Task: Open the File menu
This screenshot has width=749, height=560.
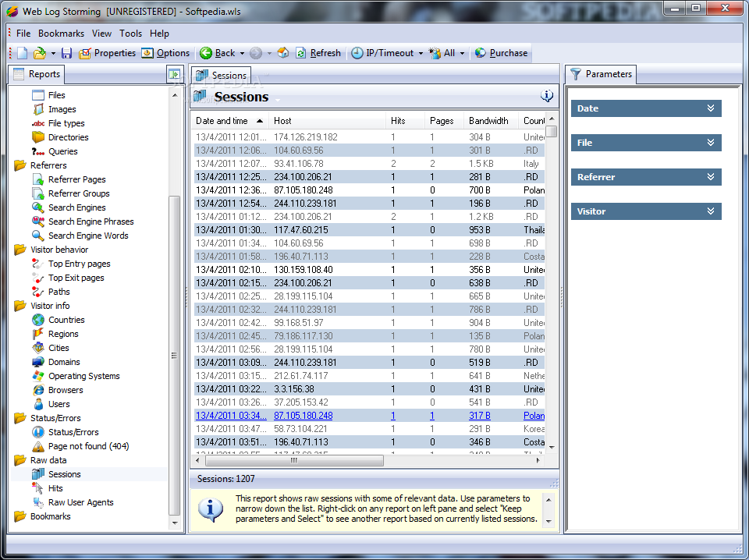Action: pyautogui.click(x=23, y=34)
